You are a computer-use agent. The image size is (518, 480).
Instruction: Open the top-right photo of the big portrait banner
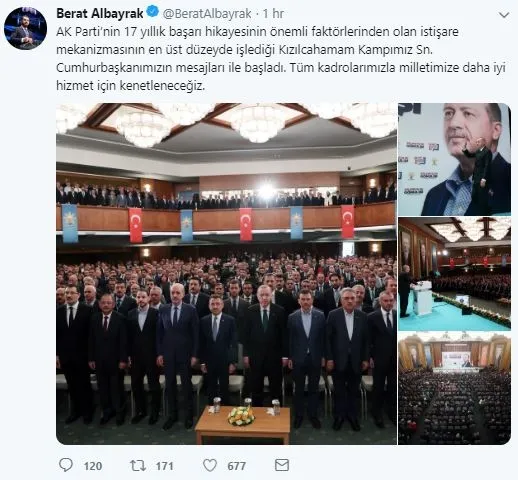point(454,159)
